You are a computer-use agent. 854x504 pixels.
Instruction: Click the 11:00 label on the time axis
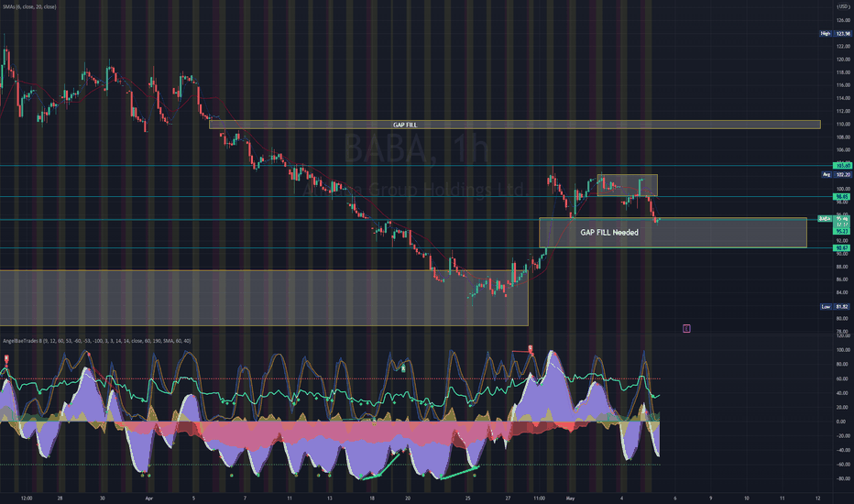click(539, 498)
